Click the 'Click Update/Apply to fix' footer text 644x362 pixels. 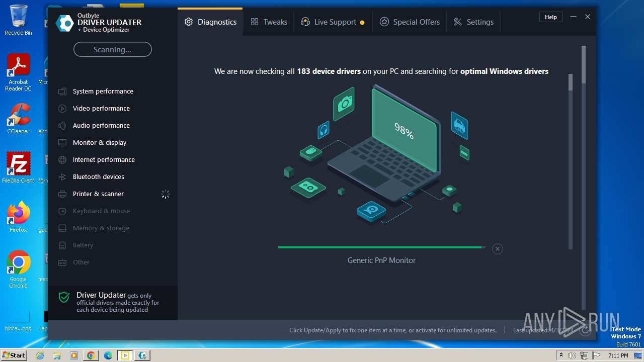(x=393, y=330)
